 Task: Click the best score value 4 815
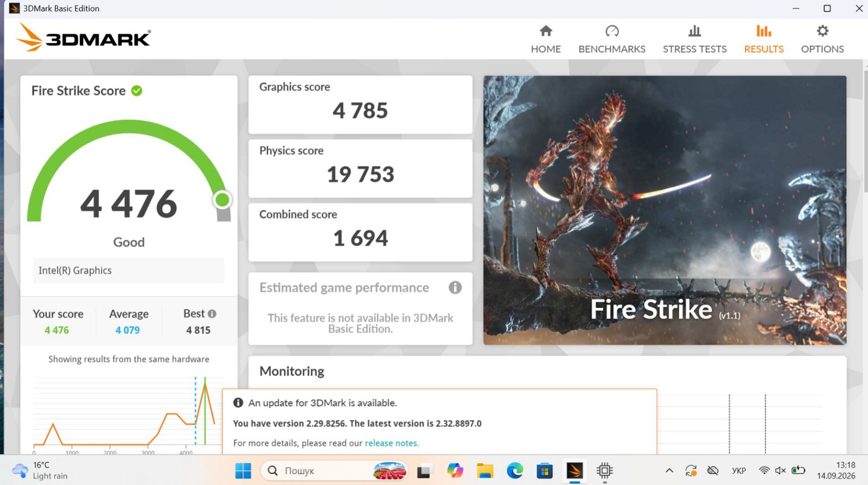[x=198, y=330]
